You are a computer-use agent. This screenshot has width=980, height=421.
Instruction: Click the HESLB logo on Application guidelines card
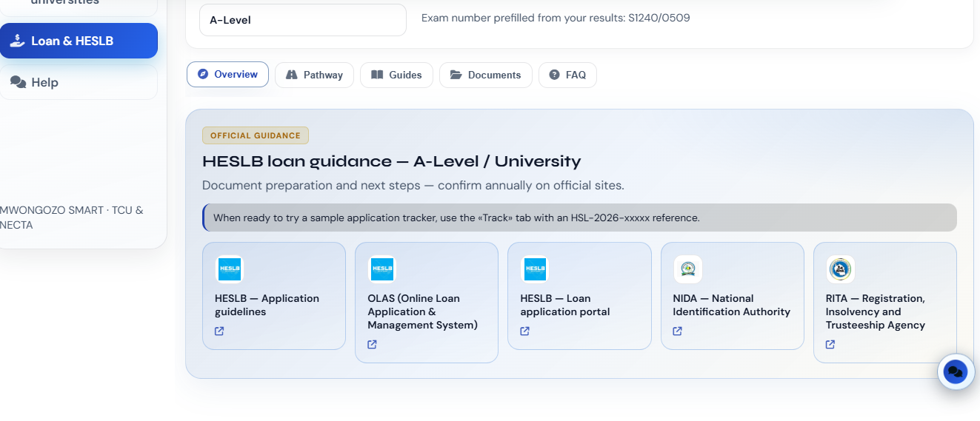point(230,269)
